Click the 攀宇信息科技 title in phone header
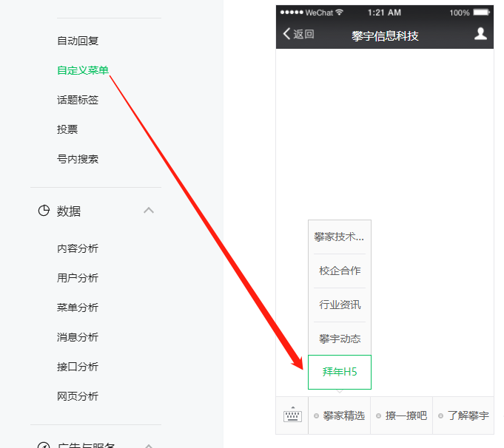 point(385,36)
